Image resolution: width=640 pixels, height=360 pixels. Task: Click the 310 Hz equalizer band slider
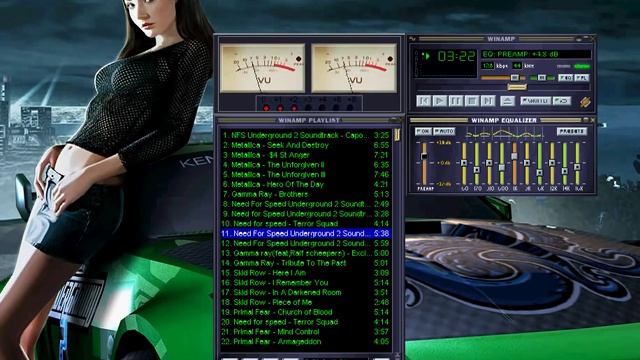(x=489, y=163)
